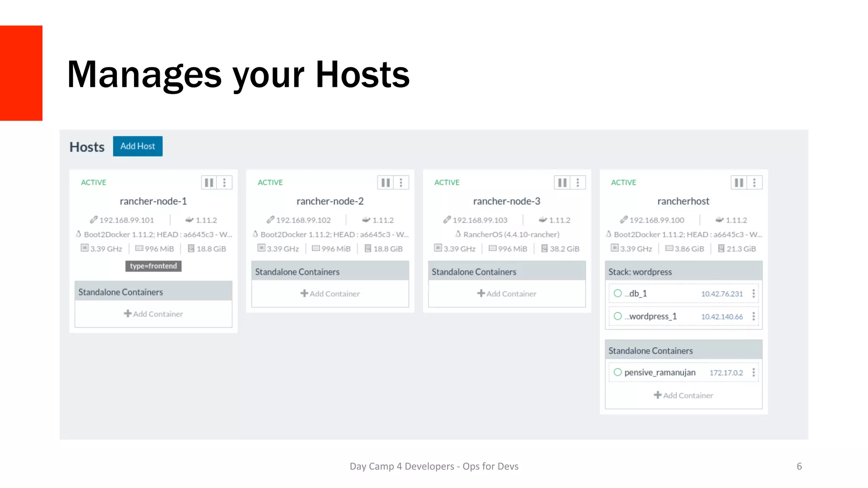
Task: Open rancherhost host actions kebab menu
Action: pyautogui.click(x=754, y=183)
